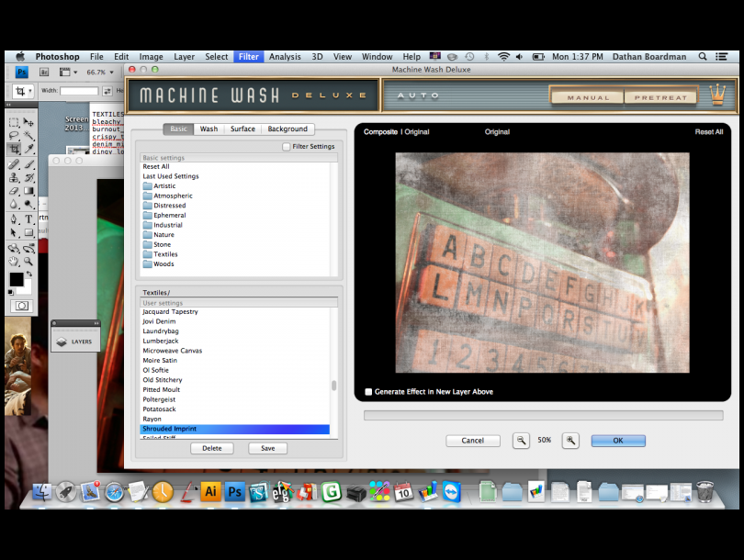Select the Healing Brush tool

click(14, 164)
